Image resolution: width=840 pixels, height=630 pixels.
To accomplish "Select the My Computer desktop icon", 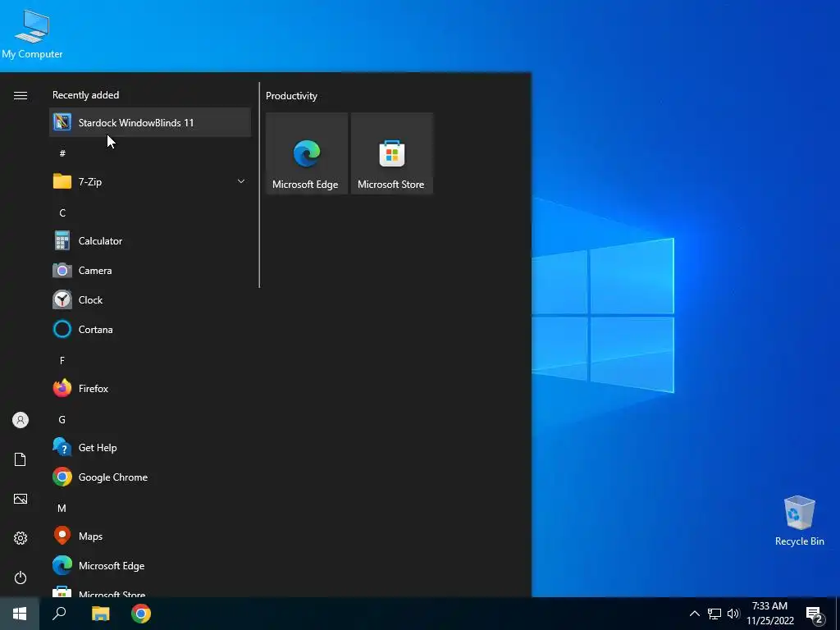I will [32, 34].
